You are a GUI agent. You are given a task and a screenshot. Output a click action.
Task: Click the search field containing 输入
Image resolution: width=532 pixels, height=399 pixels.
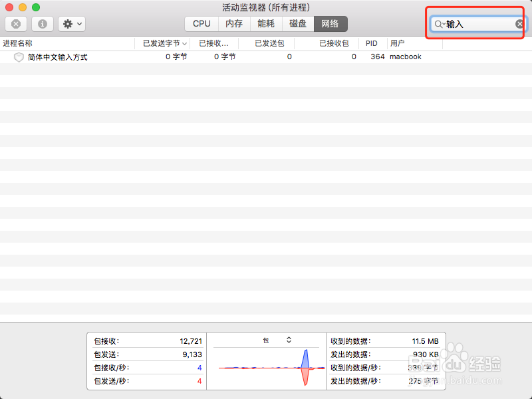(477, 24)
